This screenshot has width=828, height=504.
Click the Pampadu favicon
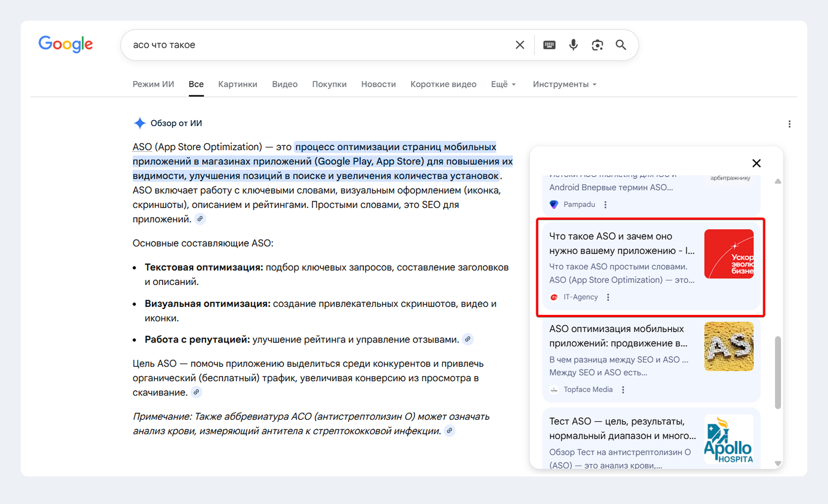click(x=554, y=204)
